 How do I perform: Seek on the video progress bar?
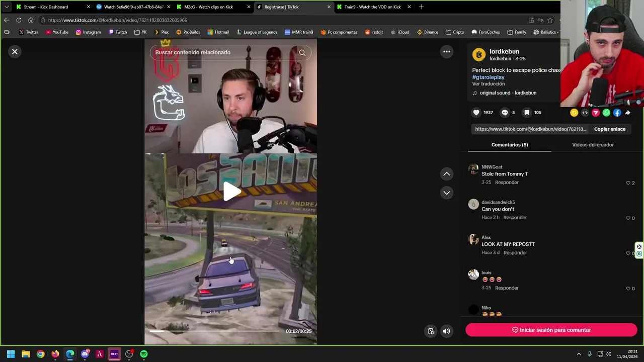pos(214,331)
